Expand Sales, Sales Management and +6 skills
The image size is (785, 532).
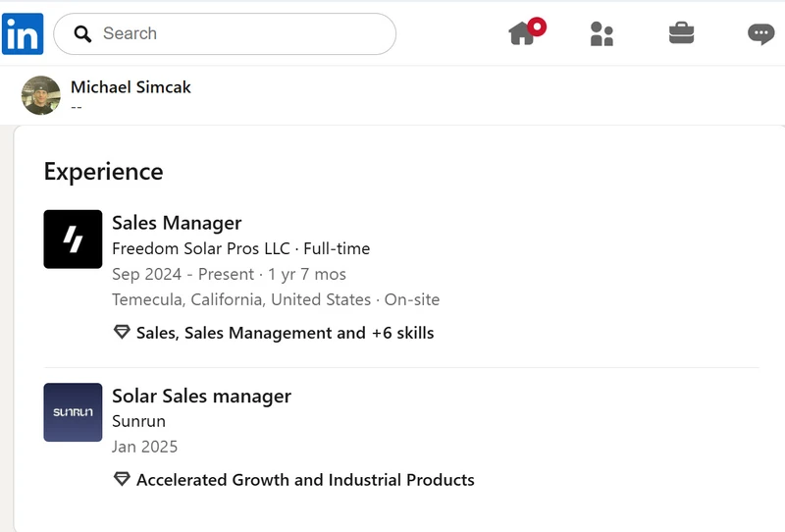pos(285,333)
